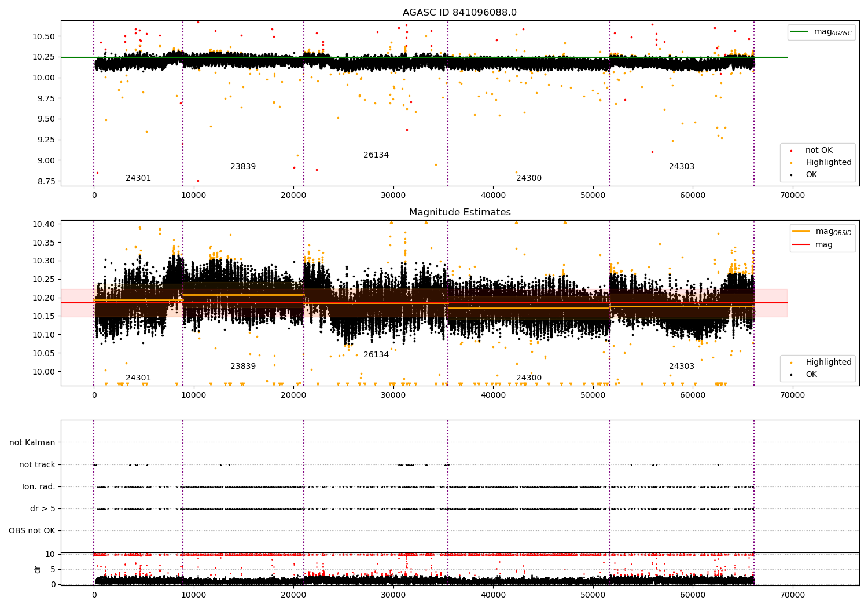Select 'Highlighted' in the Magnitude Estimates legend
868x608 pixels.
coord(829,362)
